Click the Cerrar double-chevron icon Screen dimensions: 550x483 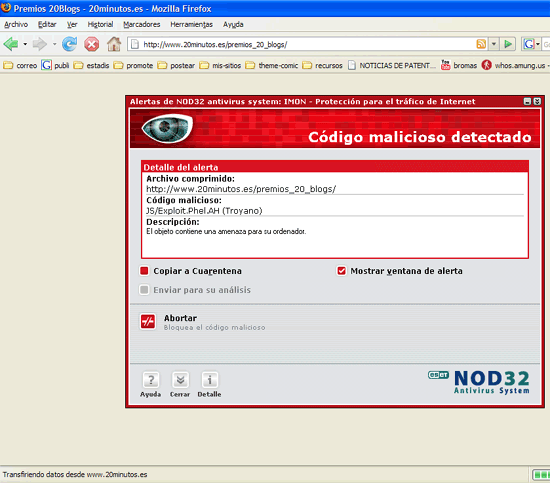coord(180,380)
